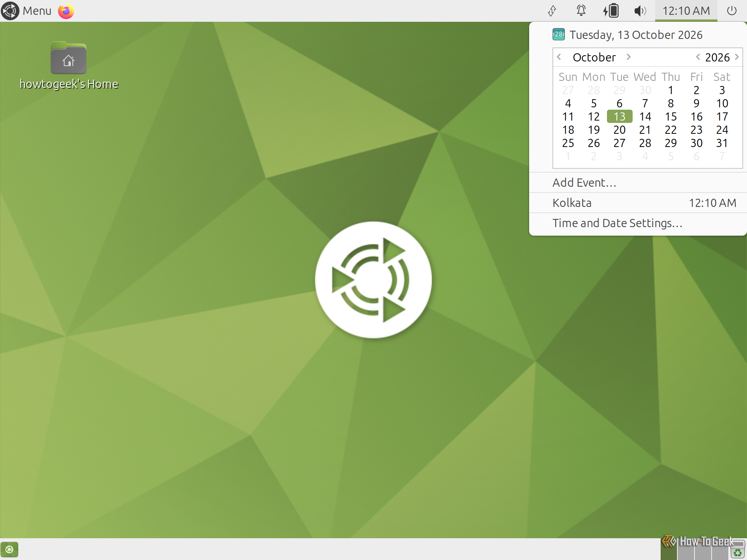Select day 14 in the calendar
Screen dimensions: 747x560
(645, 116)
